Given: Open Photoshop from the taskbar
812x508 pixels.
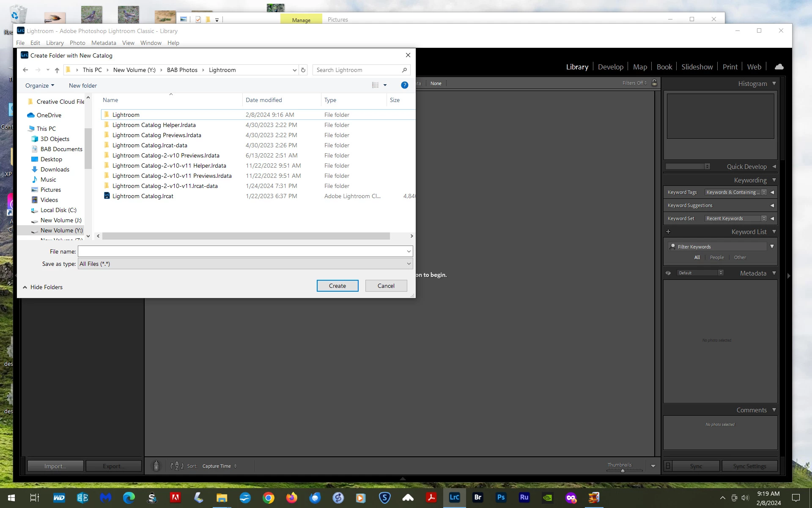Looking at the screenshot, I should tap(501, 497).
